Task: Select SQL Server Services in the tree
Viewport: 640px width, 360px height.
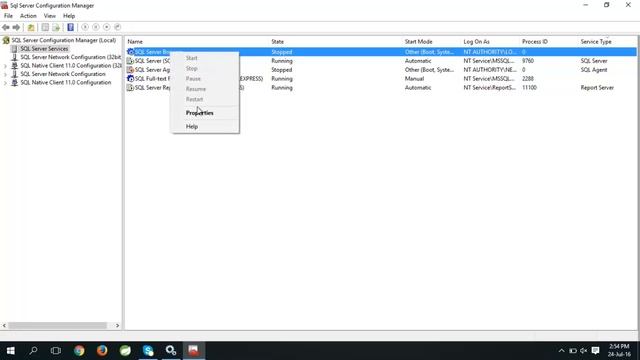Action: pyautogui.click(x=44, y=49)
